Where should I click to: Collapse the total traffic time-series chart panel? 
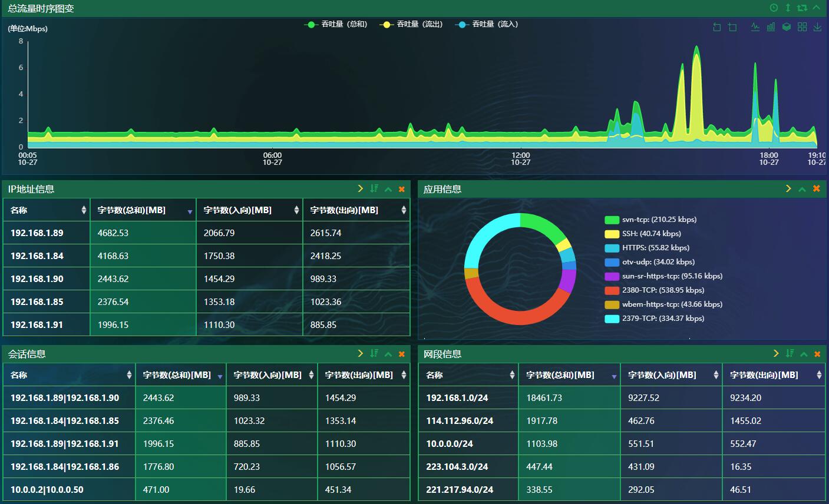[816, 8]
